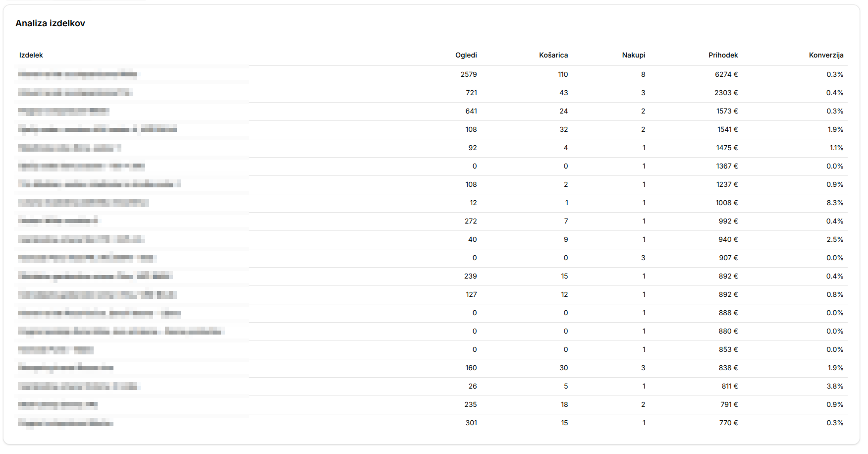
Task: Select the last row with 770 € revenue
Action: coord(431,423)
